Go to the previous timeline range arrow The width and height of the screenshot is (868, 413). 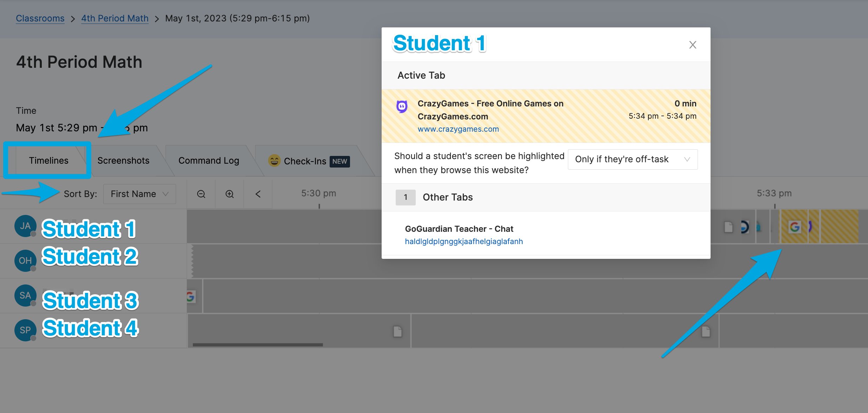[x=258, y=194]
